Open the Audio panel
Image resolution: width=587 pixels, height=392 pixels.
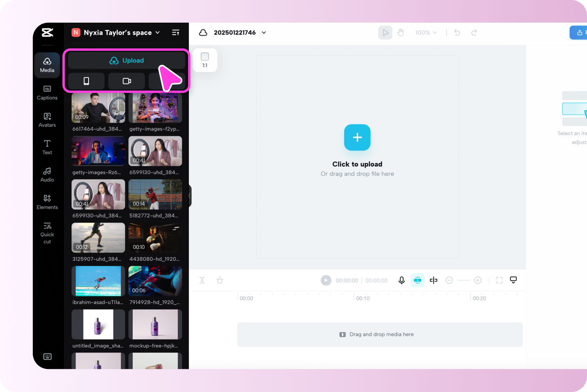pos(47,175)
